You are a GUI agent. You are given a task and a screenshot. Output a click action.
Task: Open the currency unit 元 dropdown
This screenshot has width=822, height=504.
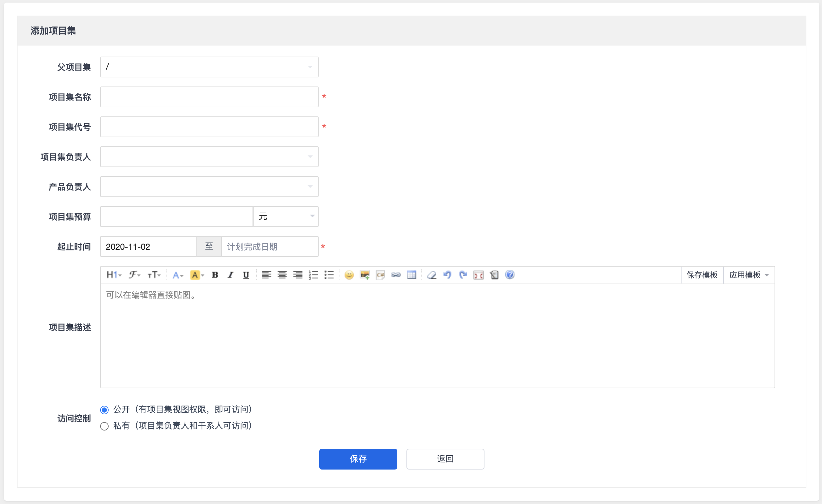pos(285,217)
